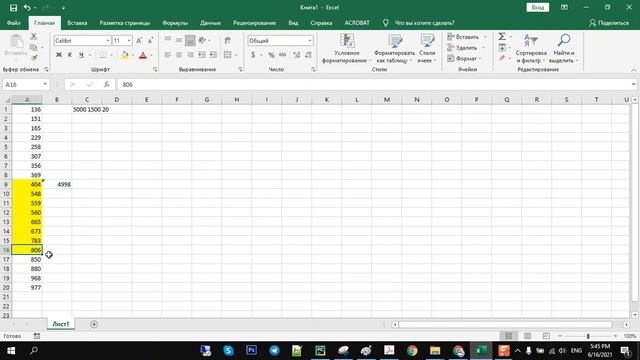The width and height of the screenshot is (640, 360).
Task: Open Сортировка и фильтр dropdown
Action: (x=531, y=48)
